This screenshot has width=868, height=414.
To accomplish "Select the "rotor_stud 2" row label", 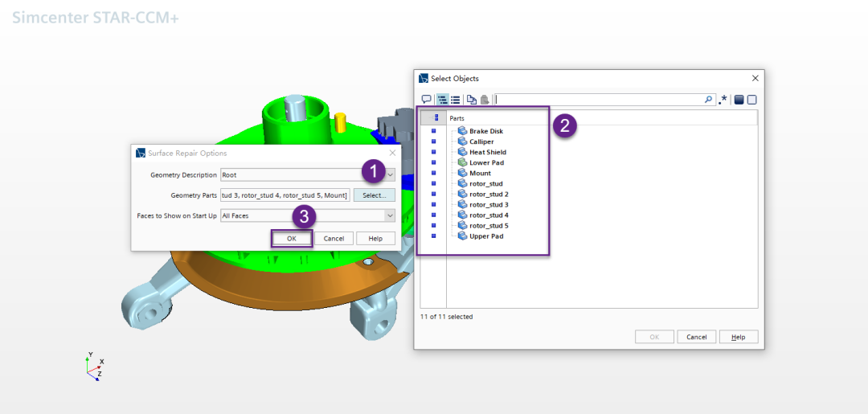I will click(x=489, y=195).
